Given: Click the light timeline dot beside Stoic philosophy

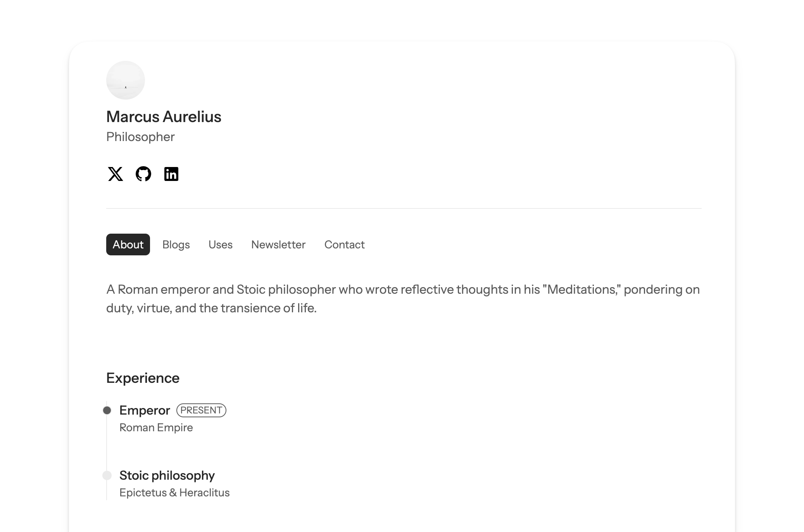Looking at the screenshot, I should click(x=107, y=475).
